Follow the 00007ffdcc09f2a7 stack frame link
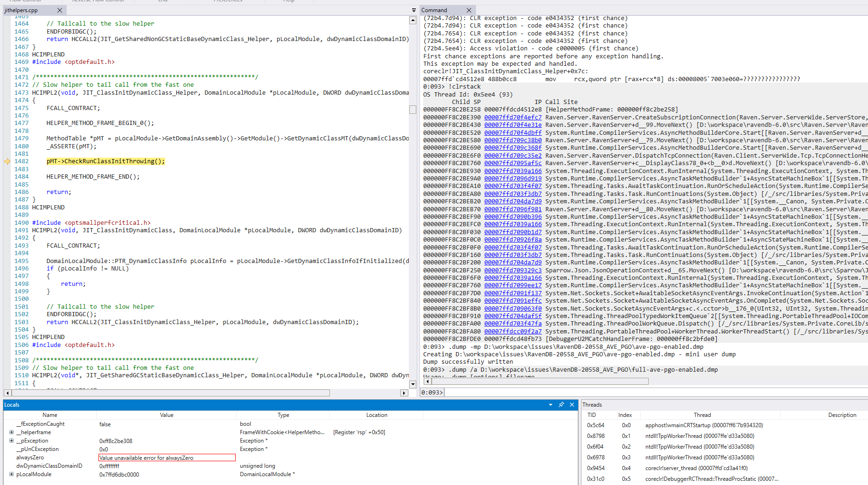This screenshot has height=485, width=868. coord(512,331)
